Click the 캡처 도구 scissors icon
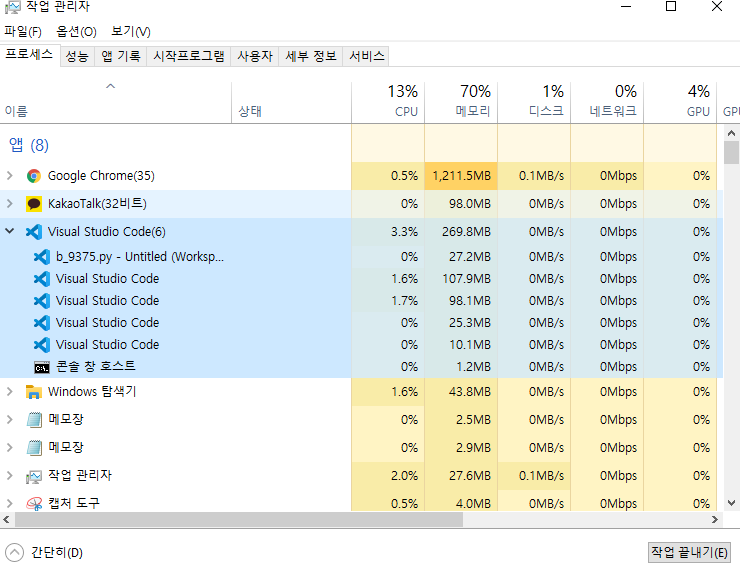740x571 pixels. tap(34, 504)
